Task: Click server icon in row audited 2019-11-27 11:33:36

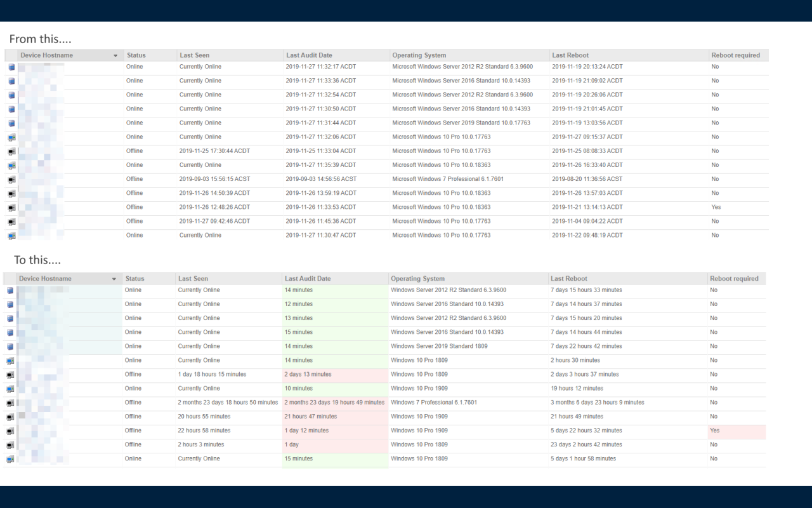Action: pos(11,81)
